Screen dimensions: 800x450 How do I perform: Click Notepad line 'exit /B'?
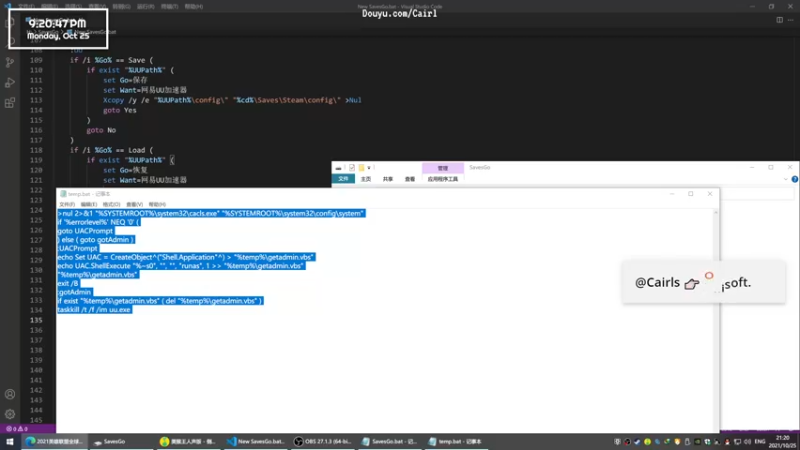68,283
